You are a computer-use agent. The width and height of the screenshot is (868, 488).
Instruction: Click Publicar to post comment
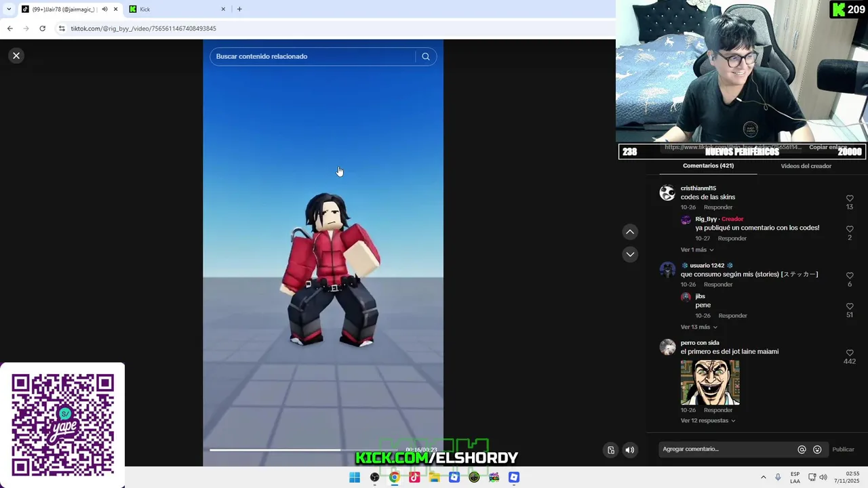tap(843, 449)
